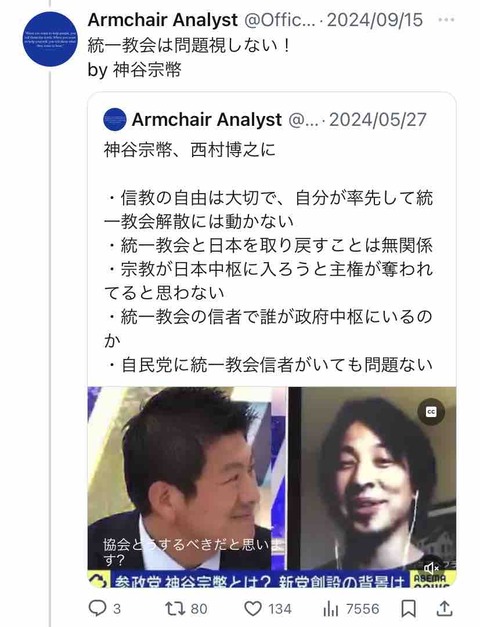This screenshot has width=480, height=627.
Task: Toggle closed captions with the CC badge
Action: [x=431, y=411]
